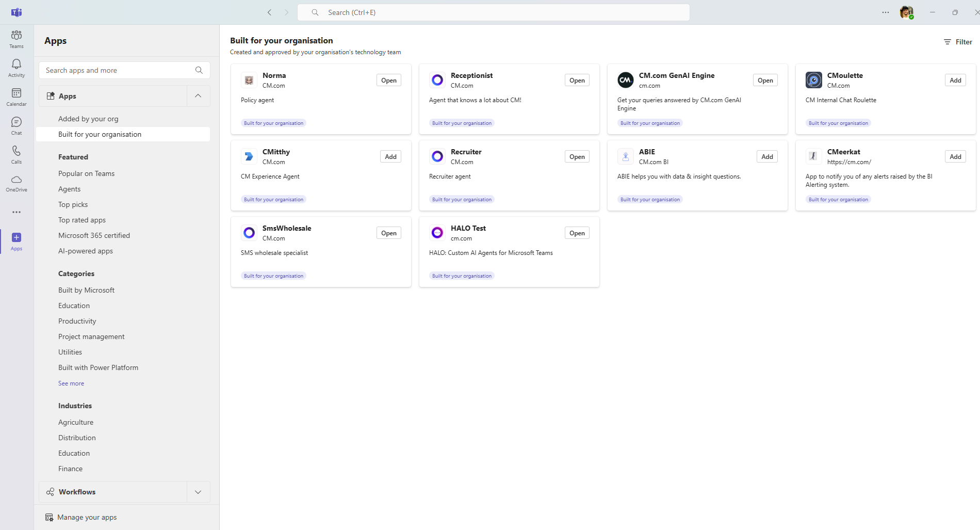Select Added by your org
Viewport: 980px width, 530px height.
point(88,119)
